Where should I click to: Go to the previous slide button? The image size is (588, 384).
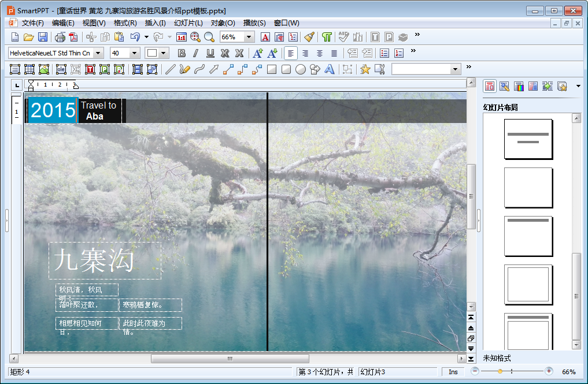pyautogui.click(x=471, y=328)
